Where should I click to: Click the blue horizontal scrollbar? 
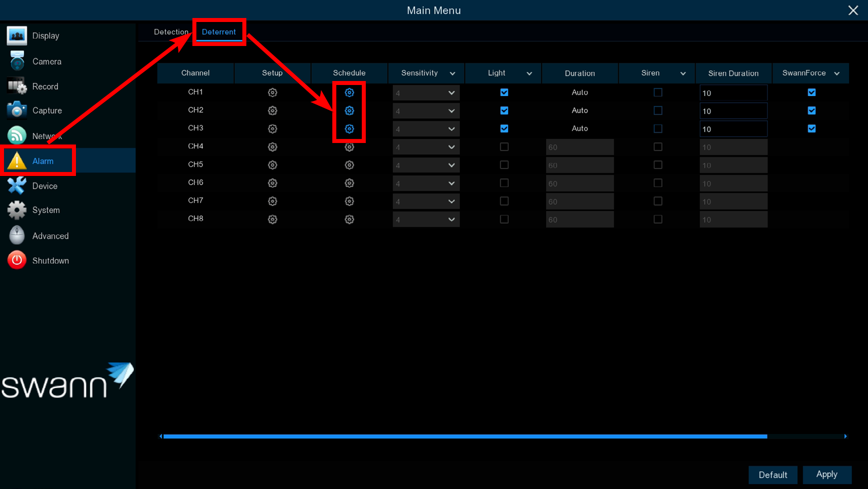(465, 436)
